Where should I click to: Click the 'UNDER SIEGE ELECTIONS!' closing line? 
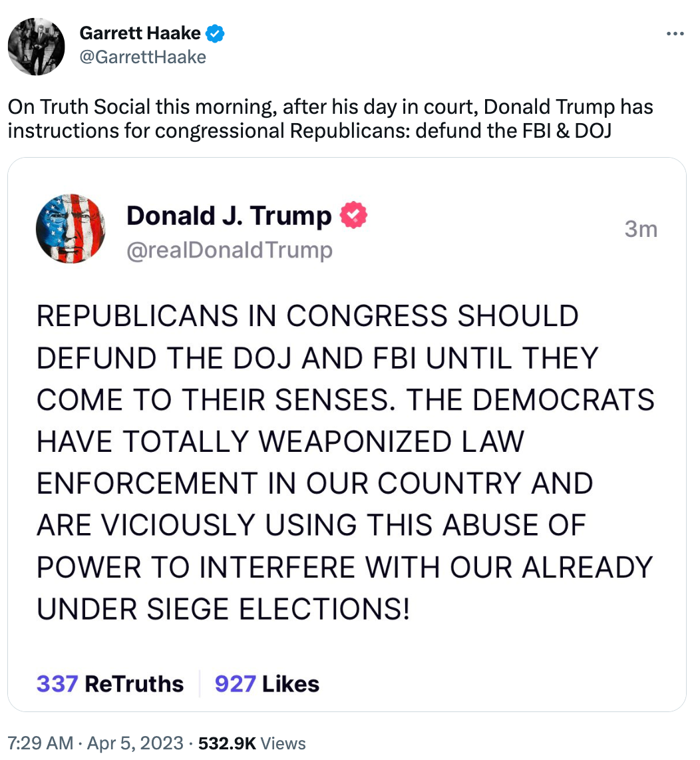(223, 608)
